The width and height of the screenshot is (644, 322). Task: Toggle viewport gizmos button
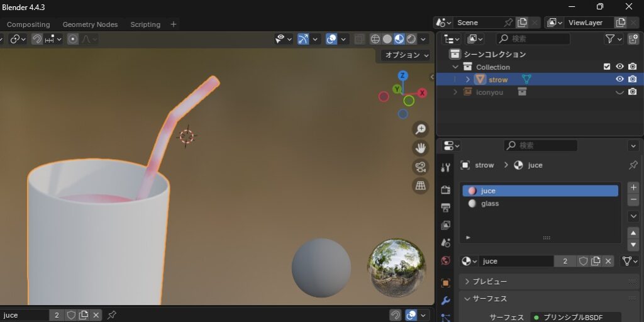(x=303, y=39)
